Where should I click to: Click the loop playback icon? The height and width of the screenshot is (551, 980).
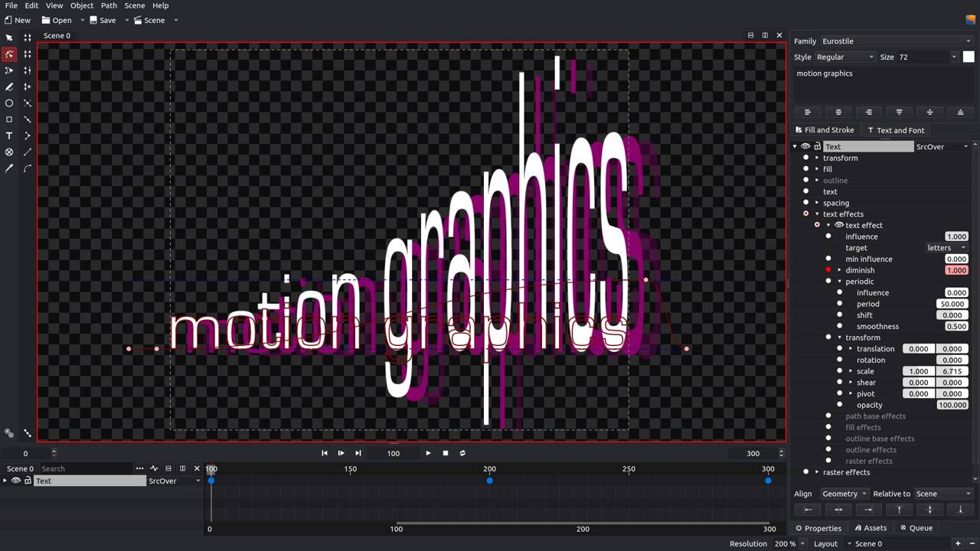(x=462, y=453)
